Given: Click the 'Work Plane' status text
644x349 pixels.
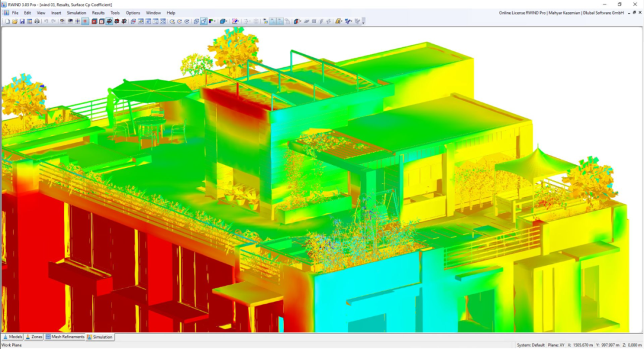Looking at the screenshot, I should pos(11,345).
